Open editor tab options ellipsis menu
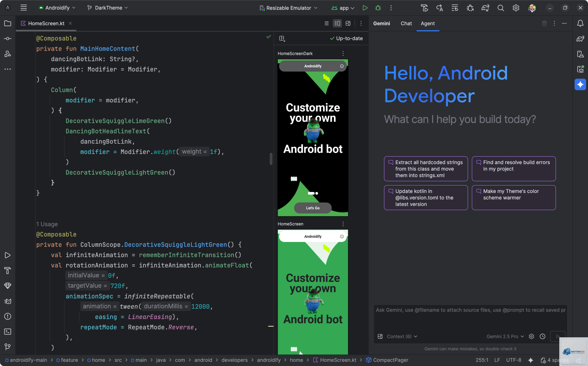Viewport: 588px width, 366px height. pyautogui.click(x=361, y=23)
